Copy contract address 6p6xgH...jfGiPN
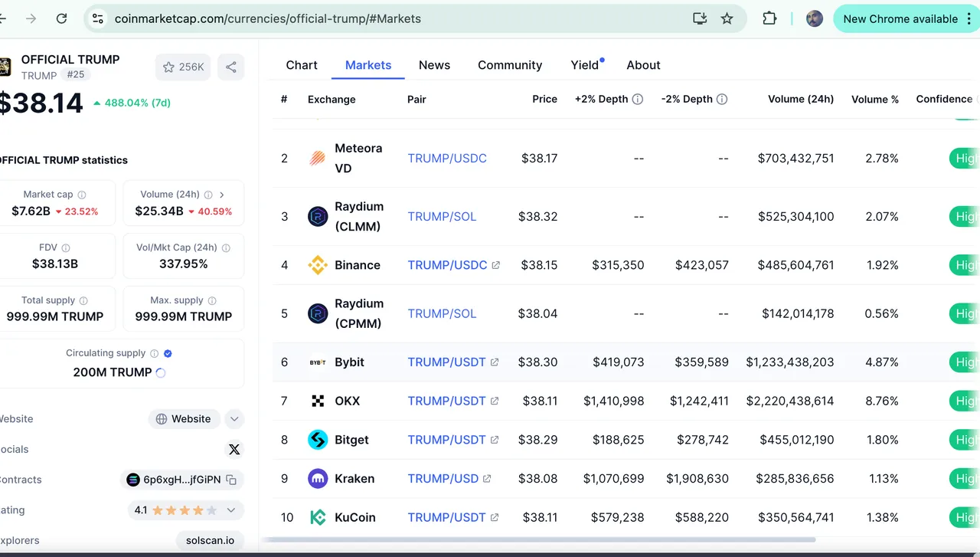This screenshot has height=557, width=980. point(231,480)
